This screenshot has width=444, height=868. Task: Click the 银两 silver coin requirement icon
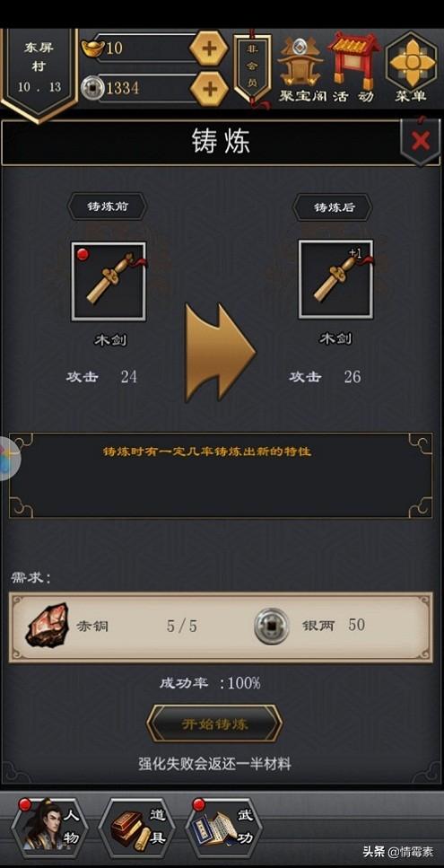pos(271,626)
